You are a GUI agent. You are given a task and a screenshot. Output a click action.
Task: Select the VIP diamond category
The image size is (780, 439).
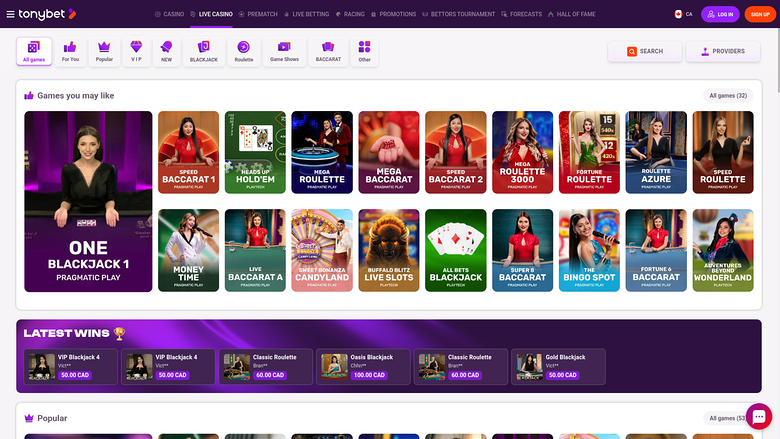pyautogui.click(x=136, y=51)
